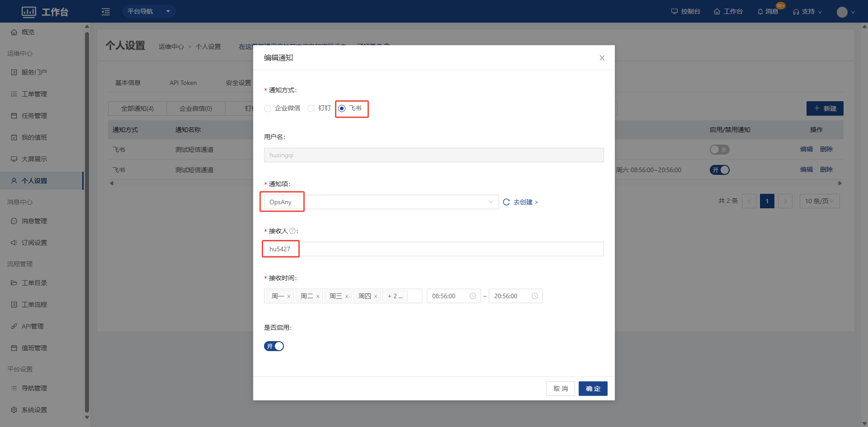Switch to the API Token tab
Screen dimensions: 868x427
[x=183, y=83]
